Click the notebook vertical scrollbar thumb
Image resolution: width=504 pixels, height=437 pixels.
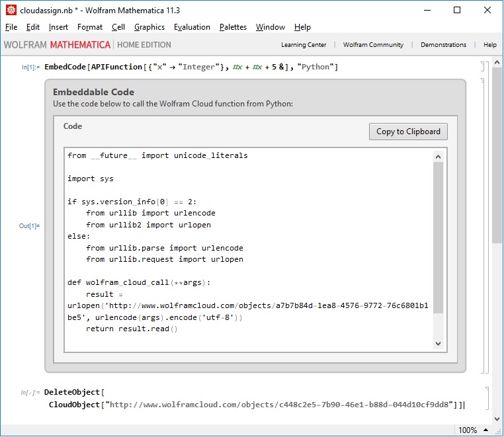tap(497, 155)
